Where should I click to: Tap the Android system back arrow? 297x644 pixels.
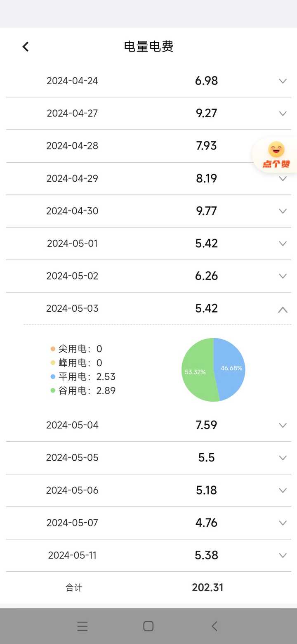(x=214, y=626)
